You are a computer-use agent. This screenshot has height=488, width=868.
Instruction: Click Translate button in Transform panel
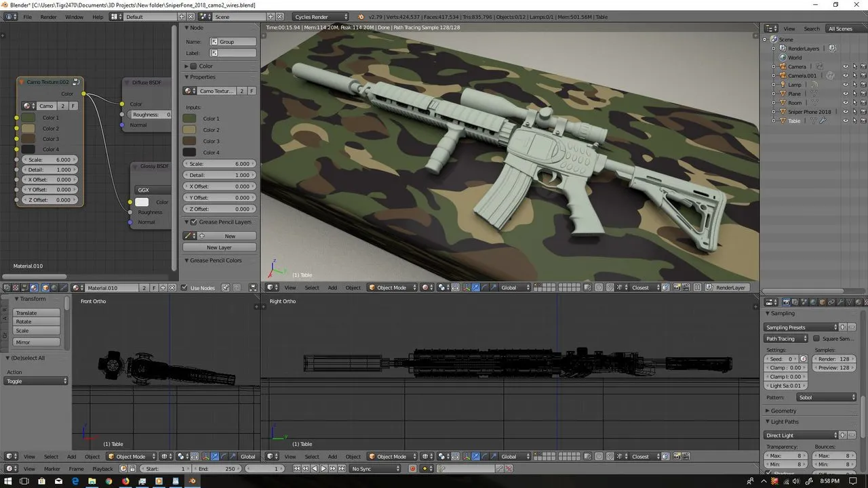click(x=37, y=313)
